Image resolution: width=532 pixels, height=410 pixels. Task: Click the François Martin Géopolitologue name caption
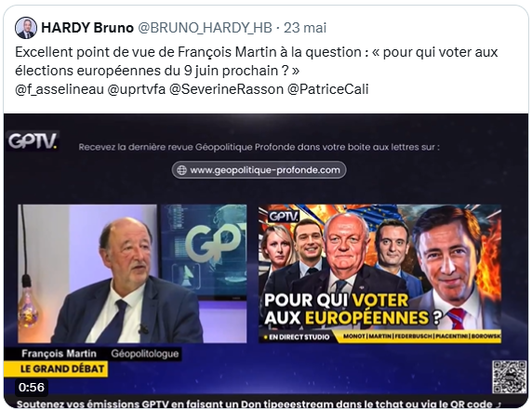[x=92, y=353]
